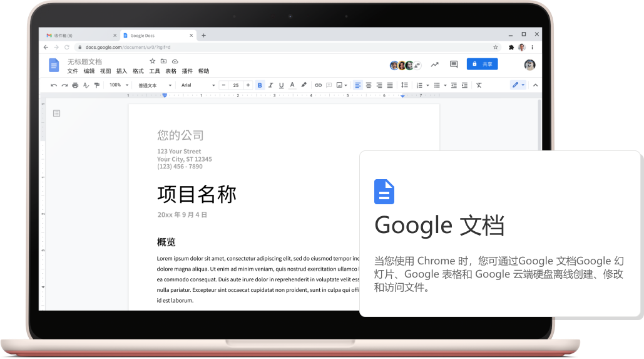Image resolution: width=644 pixels, height=359 pixels.
Task: Open the 工具 menu
Action: [155, 71]
